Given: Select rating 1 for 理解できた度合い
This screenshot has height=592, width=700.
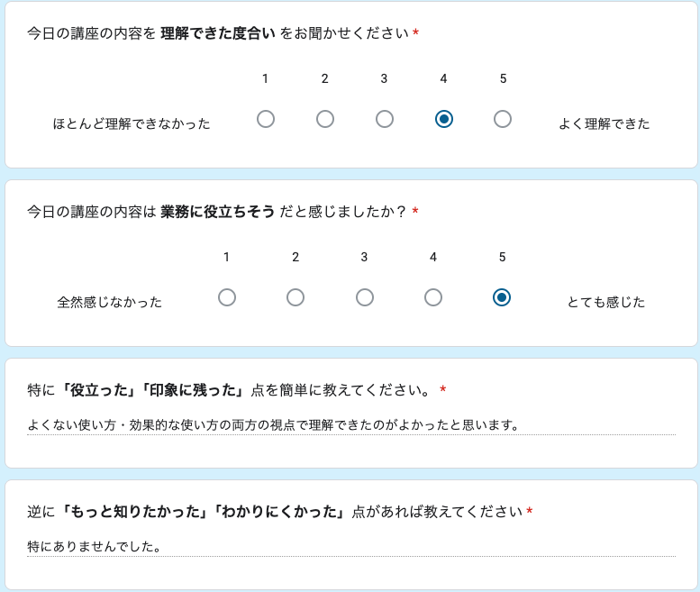Looking at the screenshot, I should click(266, 119).
